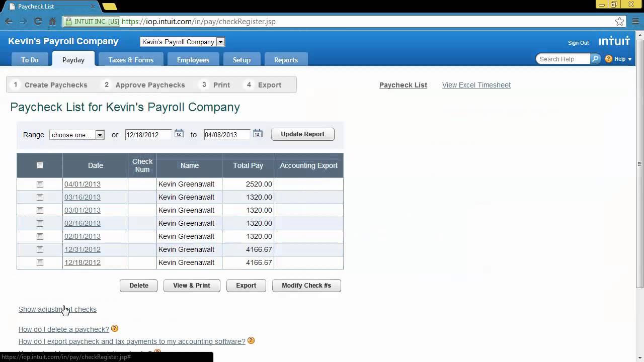Click the Modify Check #s button

(306, 286)
